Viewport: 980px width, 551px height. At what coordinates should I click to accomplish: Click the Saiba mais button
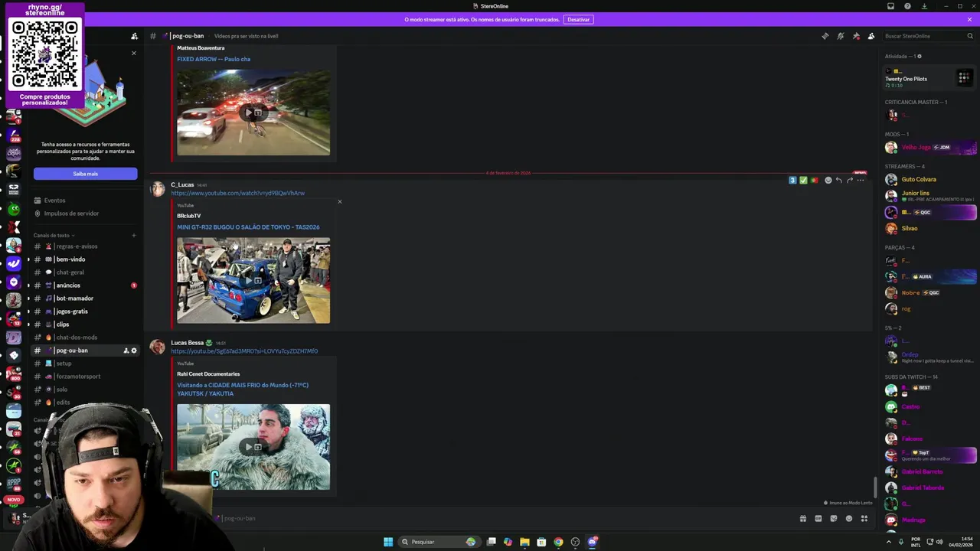(x=85, y=174)
